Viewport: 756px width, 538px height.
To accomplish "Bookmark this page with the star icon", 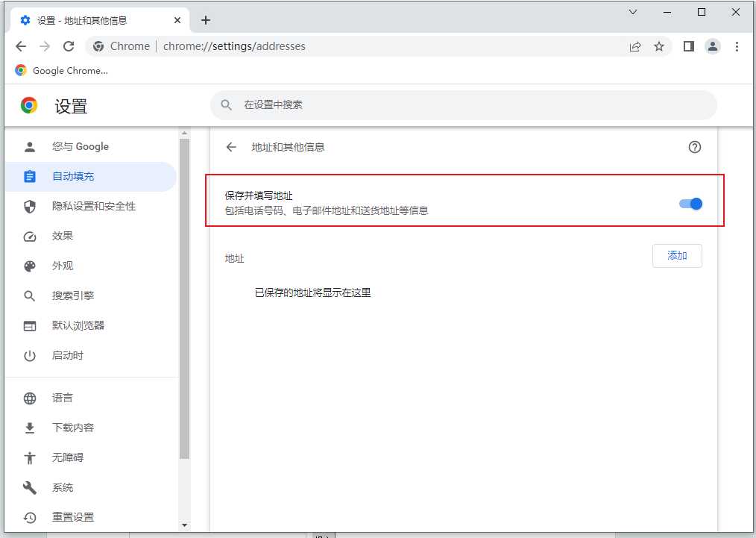I will 658,46.
